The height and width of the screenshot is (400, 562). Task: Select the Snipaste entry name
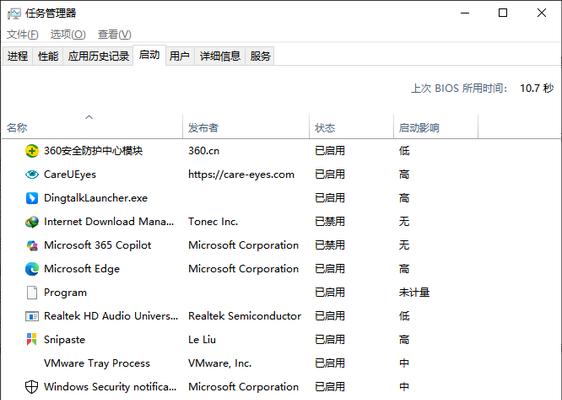[65, 339]
